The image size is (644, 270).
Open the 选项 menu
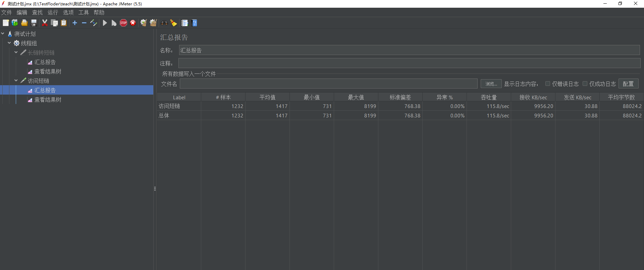pyautogui.click(x=68, y=12)
